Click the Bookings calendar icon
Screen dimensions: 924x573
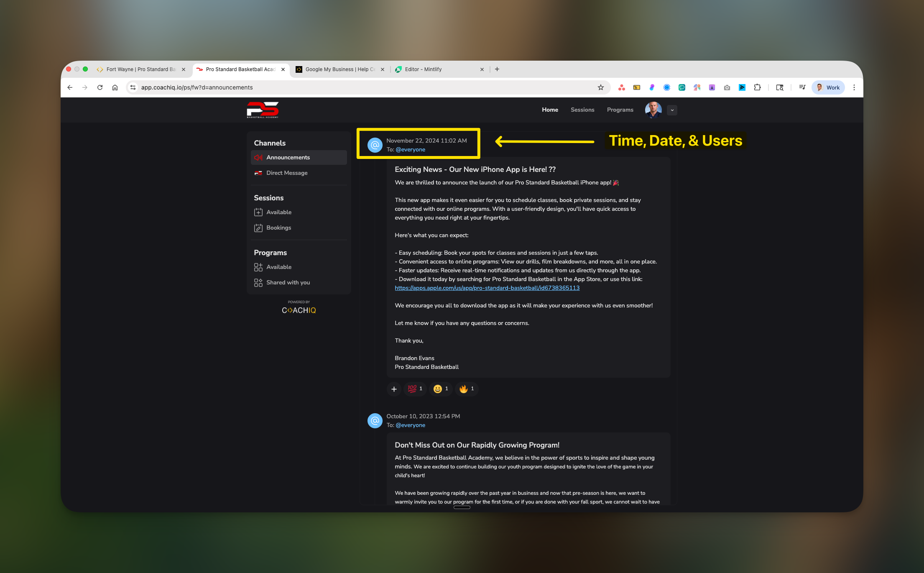258,228
